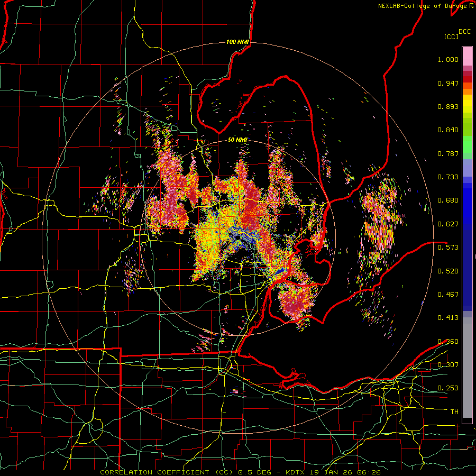
Task: Click the 100 NMI range ring label
Action: pyautogui.click(x=237, y=42)
